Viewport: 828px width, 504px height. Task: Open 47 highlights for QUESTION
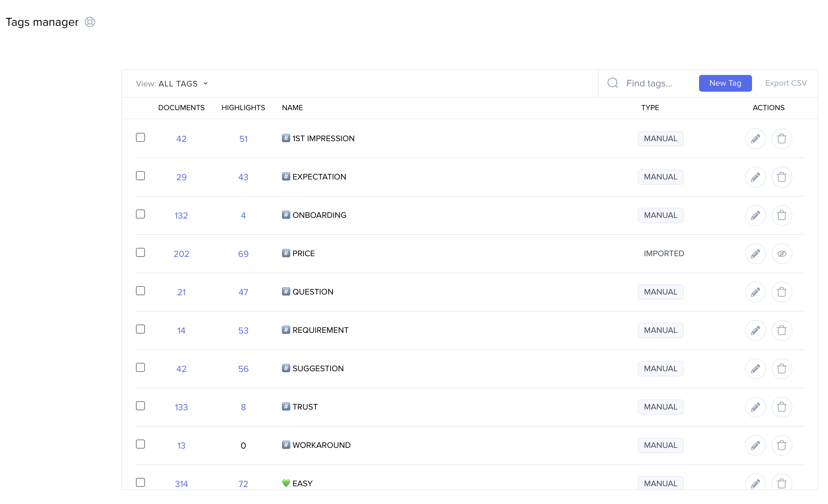coord(243,292)
